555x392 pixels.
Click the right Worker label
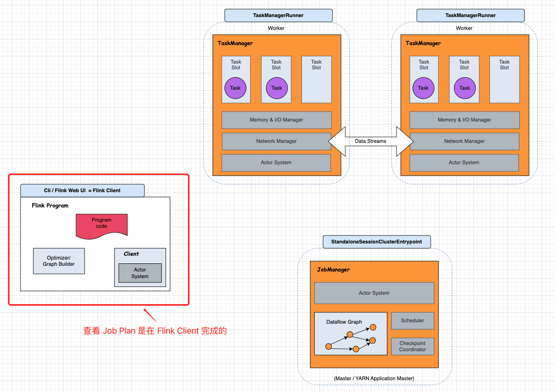point(464,28)
